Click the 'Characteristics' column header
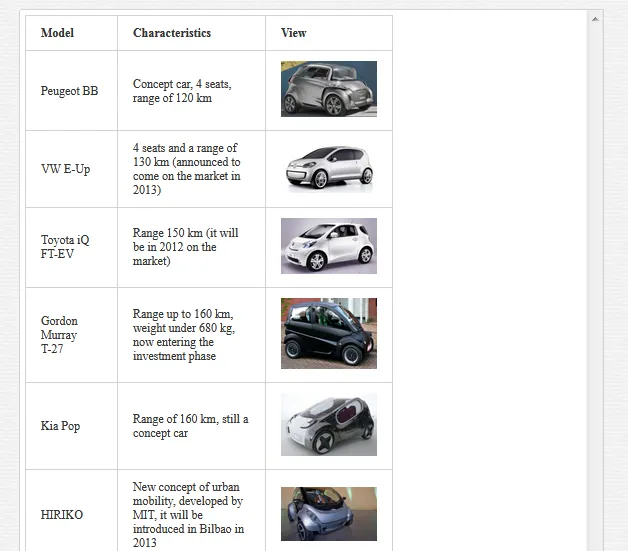This screenshot has width=628, height=551. 191,33
